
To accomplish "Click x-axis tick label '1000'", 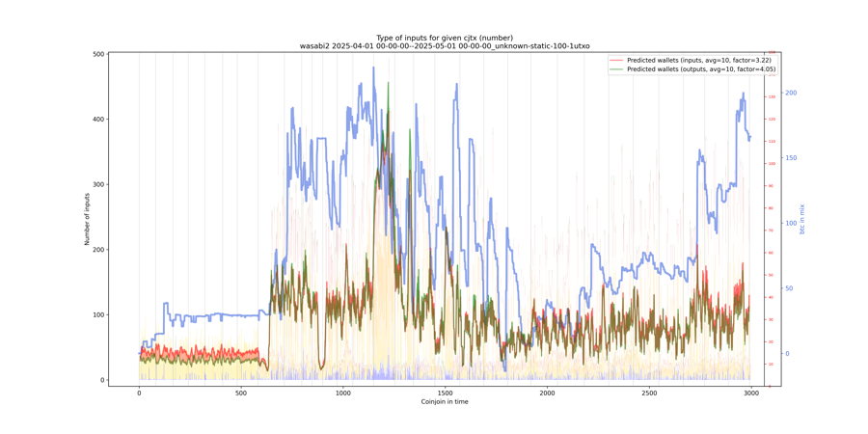I will (342, 392).
